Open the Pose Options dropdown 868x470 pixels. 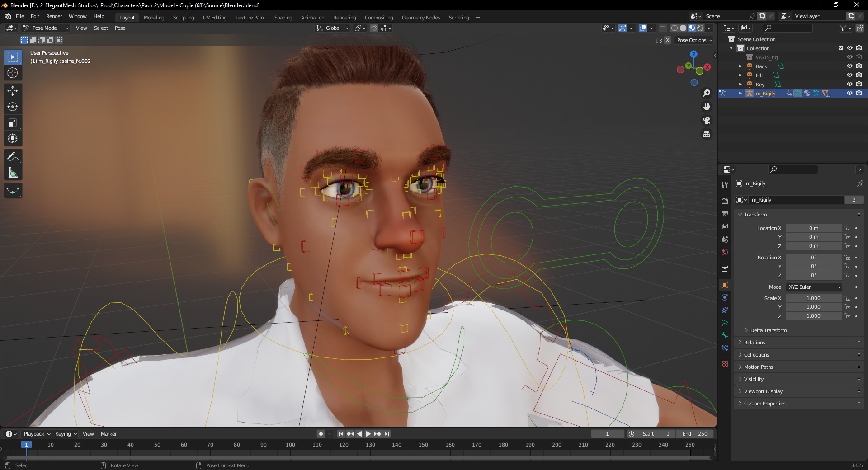coord(694,40)
